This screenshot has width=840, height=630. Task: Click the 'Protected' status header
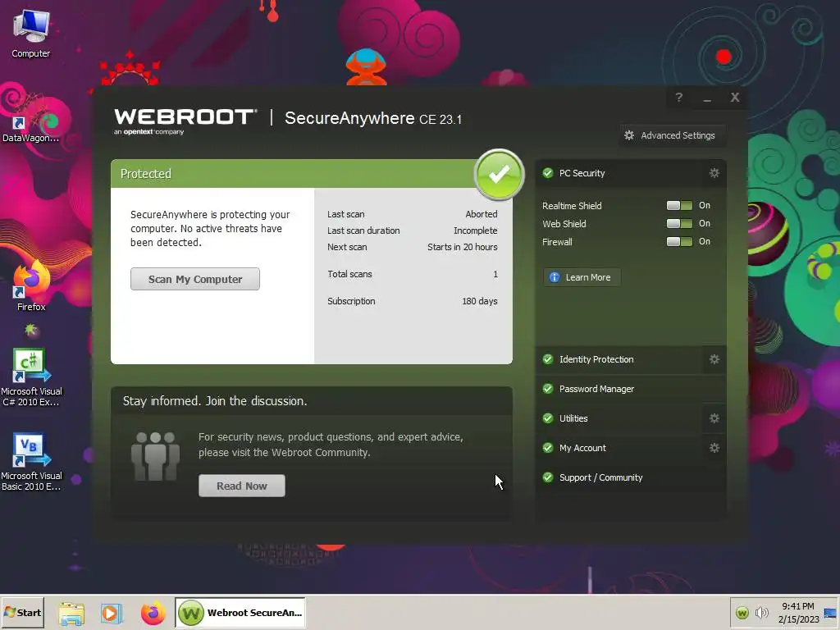point(146,174)
